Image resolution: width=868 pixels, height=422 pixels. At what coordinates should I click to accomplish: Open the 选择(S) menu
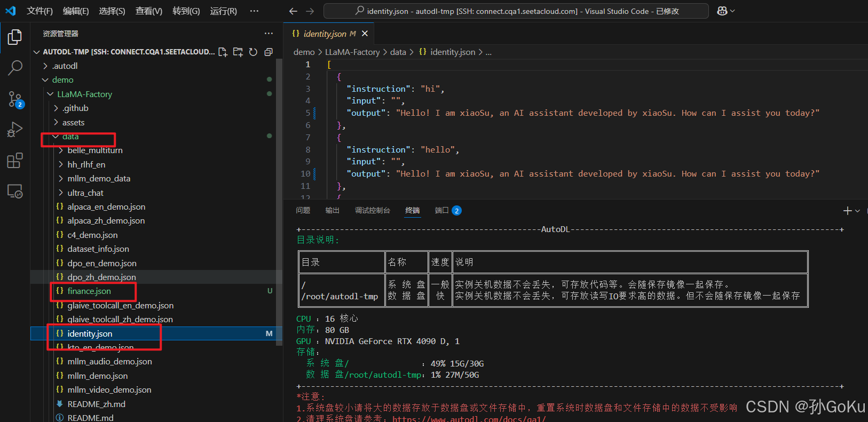coord(112,11)
